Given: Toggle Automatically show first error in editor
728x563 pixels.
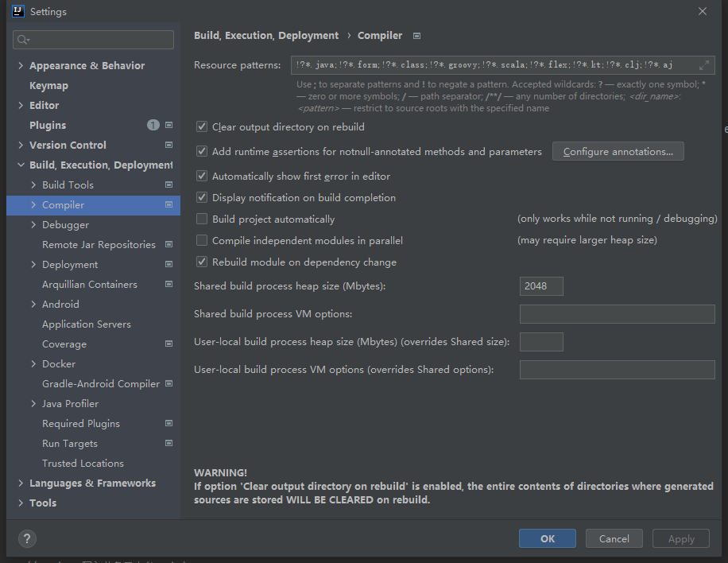Looking at the screenshot, I should (x=202, y=176).
